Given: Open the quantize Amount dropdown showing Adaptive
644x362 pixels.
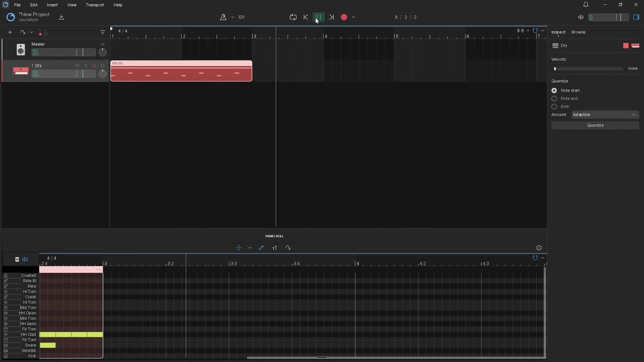Looking at the screenshot, I should pos(604,114).
